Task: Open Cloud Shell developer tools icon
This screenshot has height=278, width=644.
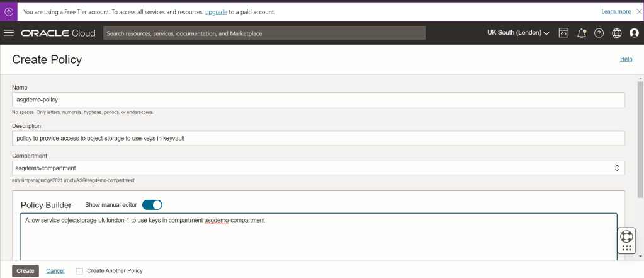Action: pyautogui.click(x=564, y=33)
